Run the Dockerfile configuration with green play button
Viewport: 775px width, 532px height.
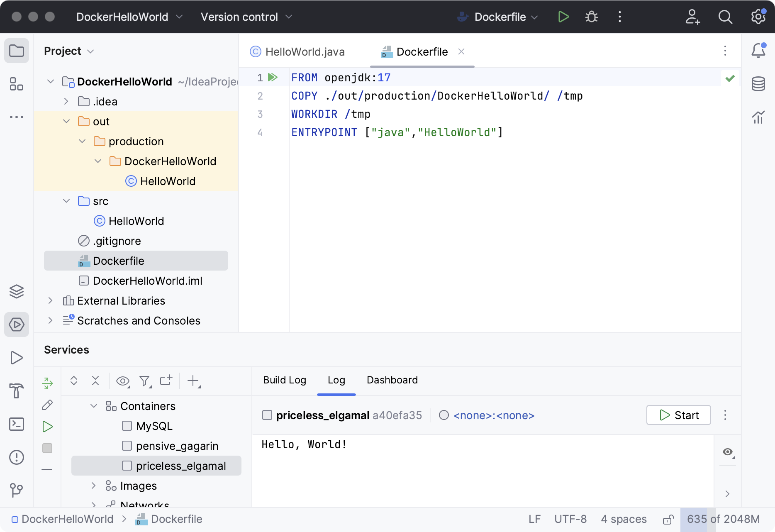563,17
